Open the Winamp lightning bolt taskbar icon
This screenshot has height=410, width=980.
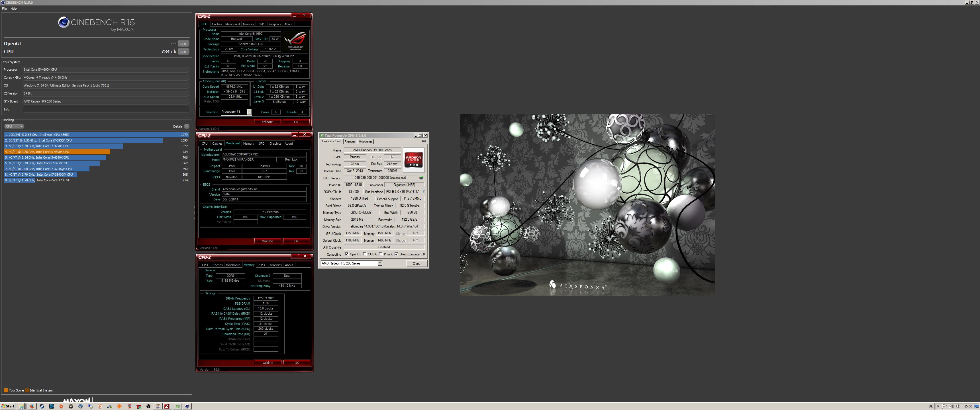(x=100, y=406)
